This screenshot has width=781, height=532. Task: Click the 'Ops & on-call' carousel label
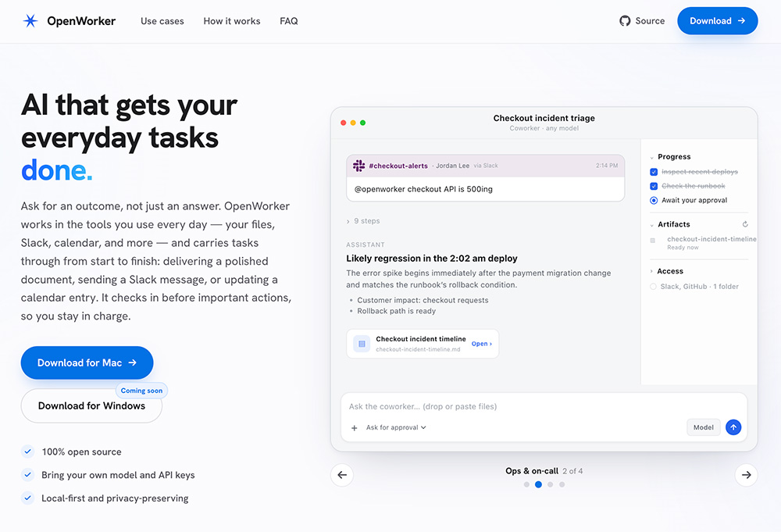531,471
